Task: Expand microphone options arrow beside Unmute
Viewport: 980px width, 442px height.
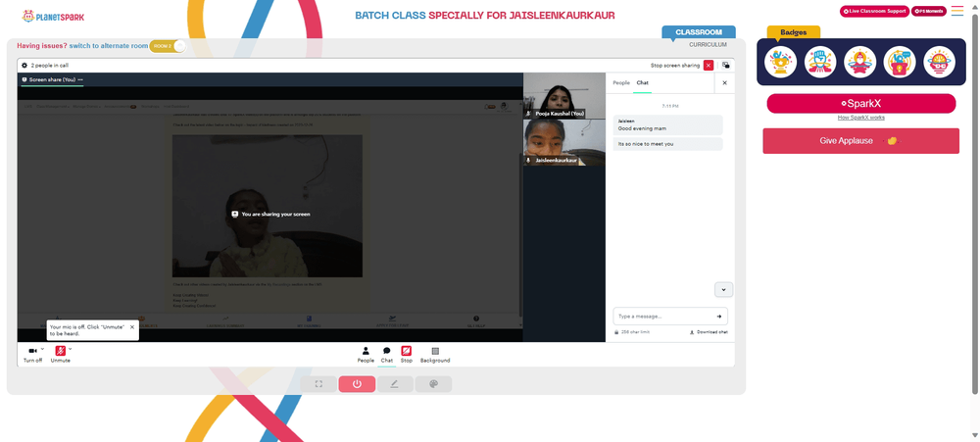Action: point(70,348)
